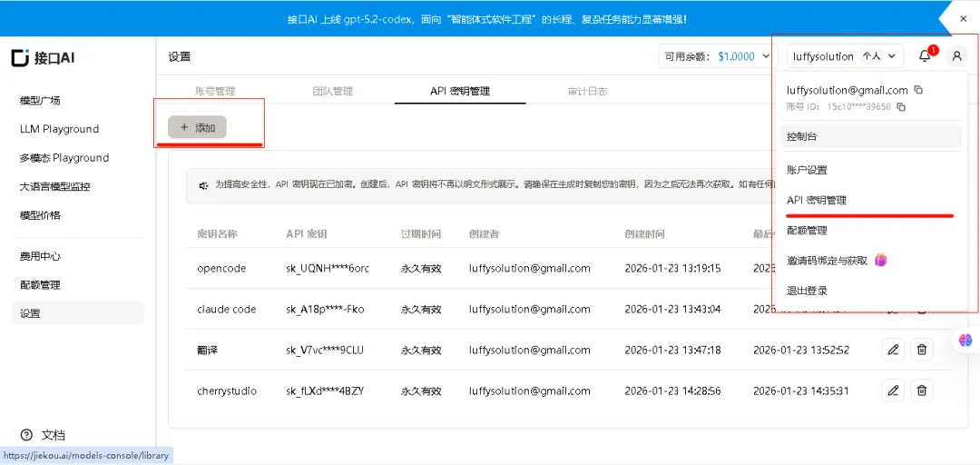Click the sk_V7vc****9CLU key value
Screen dimensions: 980x465
(x=325, y=350)
